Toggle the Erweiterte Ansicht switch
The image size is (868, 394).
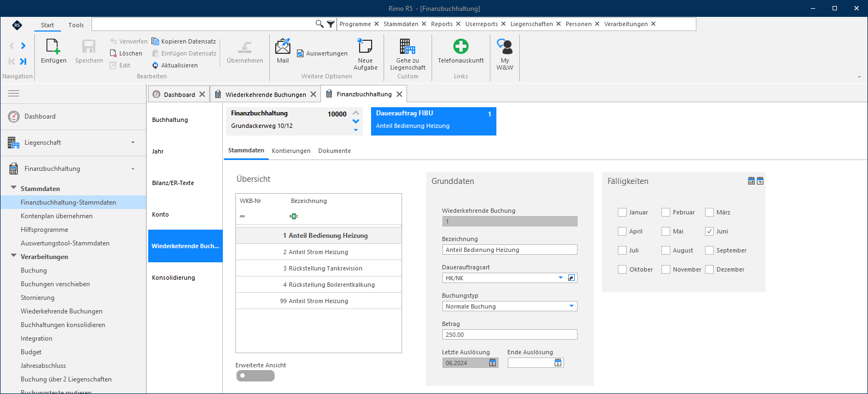[x=256, y=375]
